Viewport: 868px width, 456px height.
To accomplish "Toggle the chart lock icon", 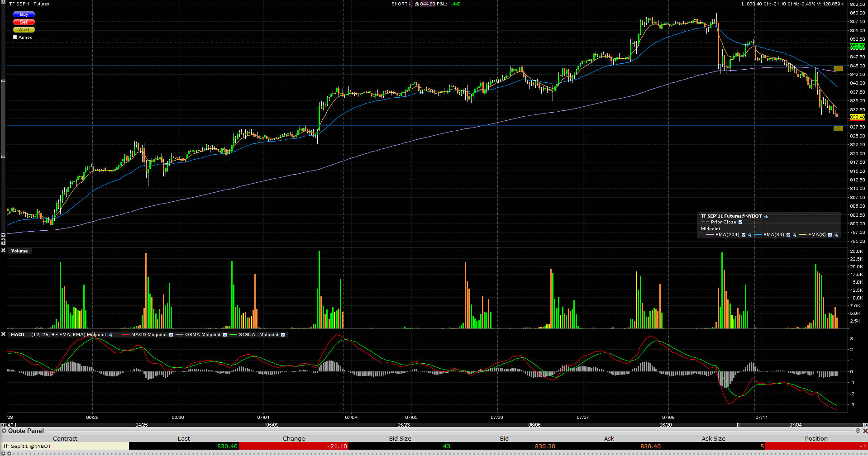I will tap(3, 242).
